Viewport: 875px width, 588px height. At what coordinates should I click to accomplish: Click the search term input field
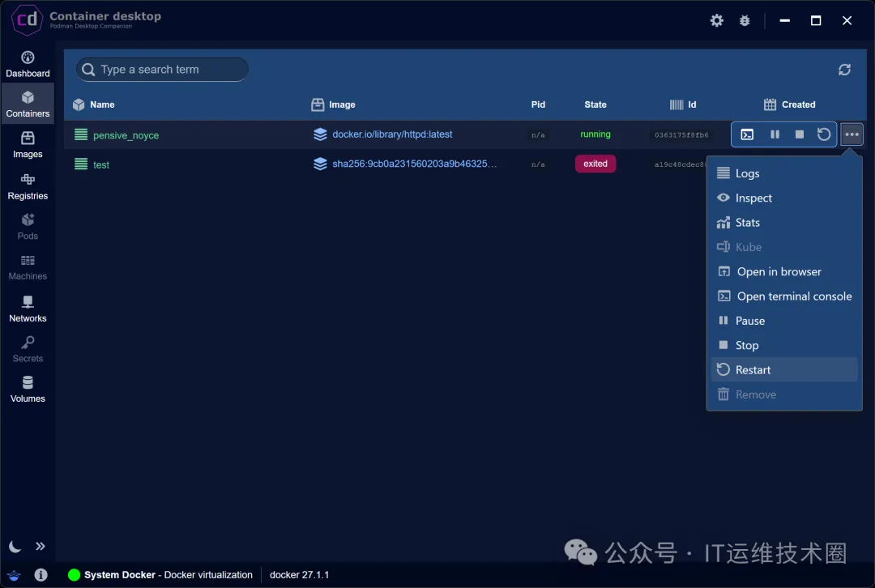coord(170,70)
